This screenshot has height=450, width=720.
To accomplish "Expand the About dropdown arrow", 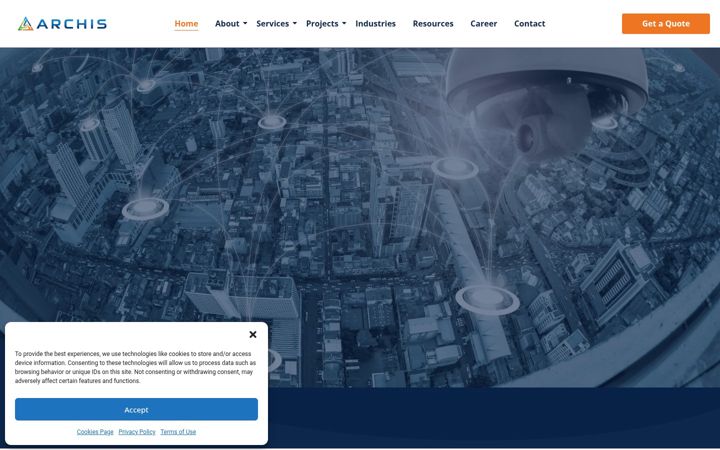I will (x=245, y=23).
